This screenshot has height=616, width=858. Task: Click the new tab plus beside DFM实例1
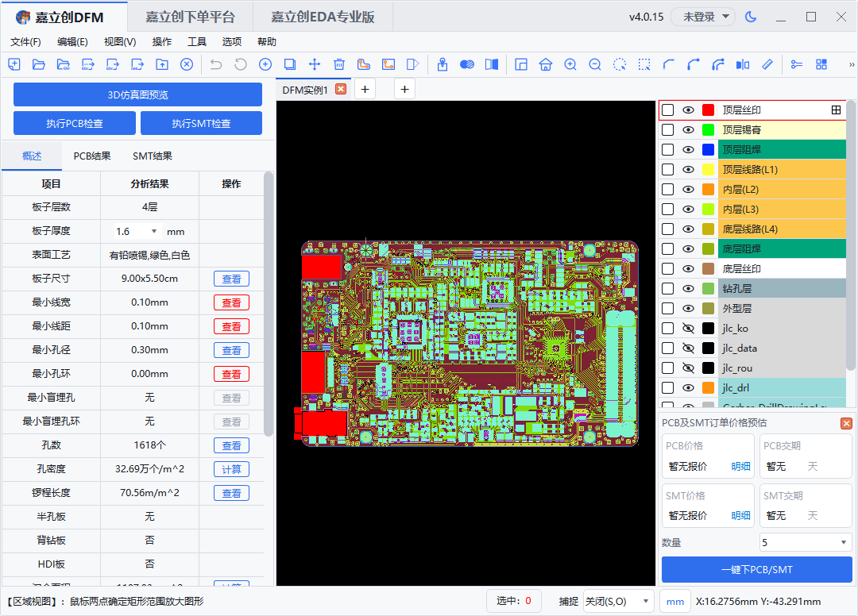365,89
